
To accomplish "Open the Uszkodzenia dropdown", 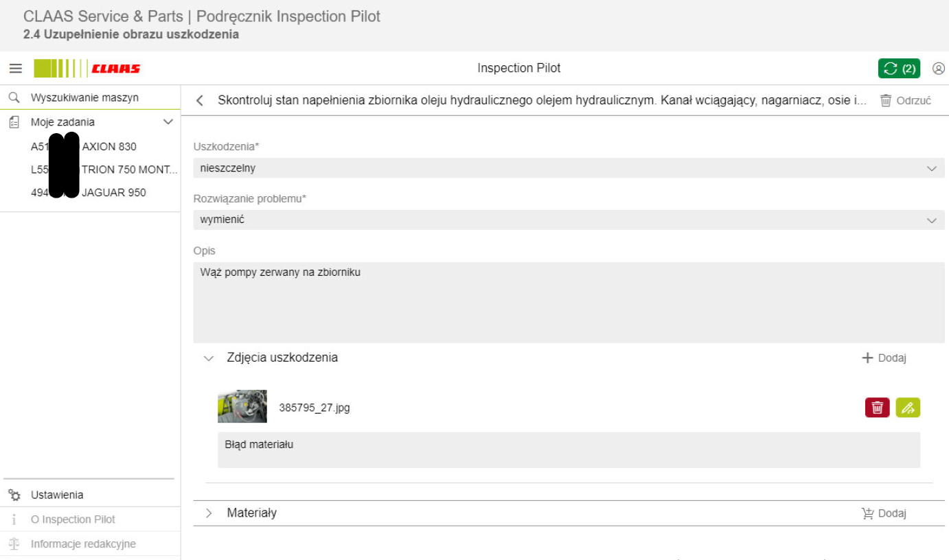I will pos(569,168).
